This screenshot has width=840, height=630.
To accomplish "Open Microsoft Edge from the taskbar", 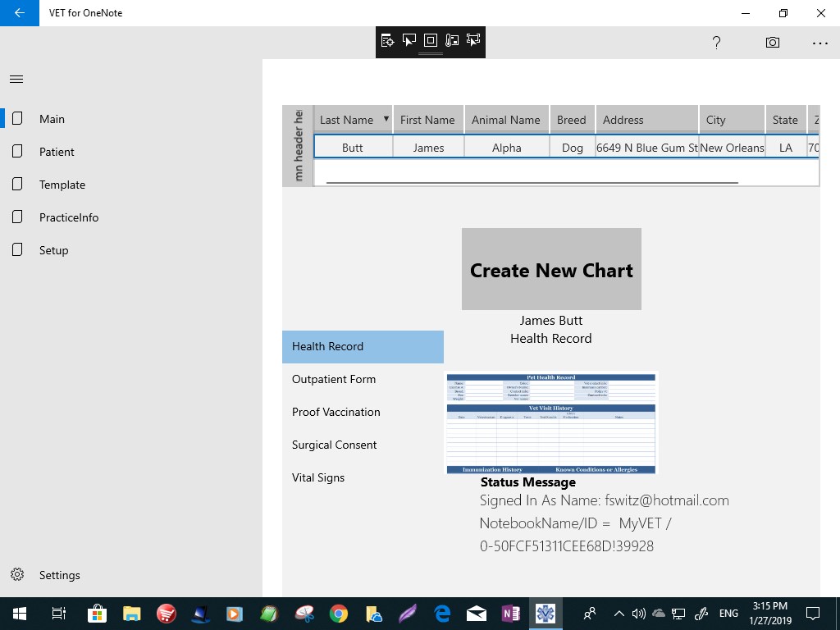I will 442,614.
